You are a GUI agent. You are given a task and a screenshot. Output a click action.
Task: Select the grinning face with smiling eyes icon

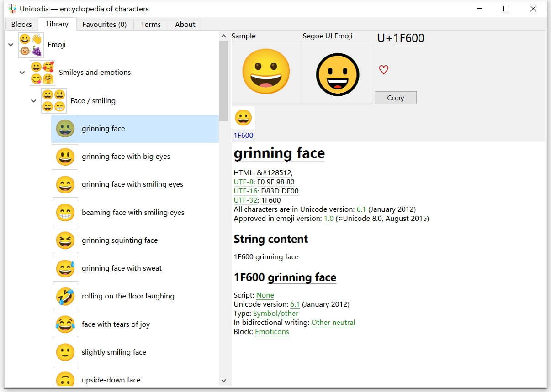pos(65,185)
